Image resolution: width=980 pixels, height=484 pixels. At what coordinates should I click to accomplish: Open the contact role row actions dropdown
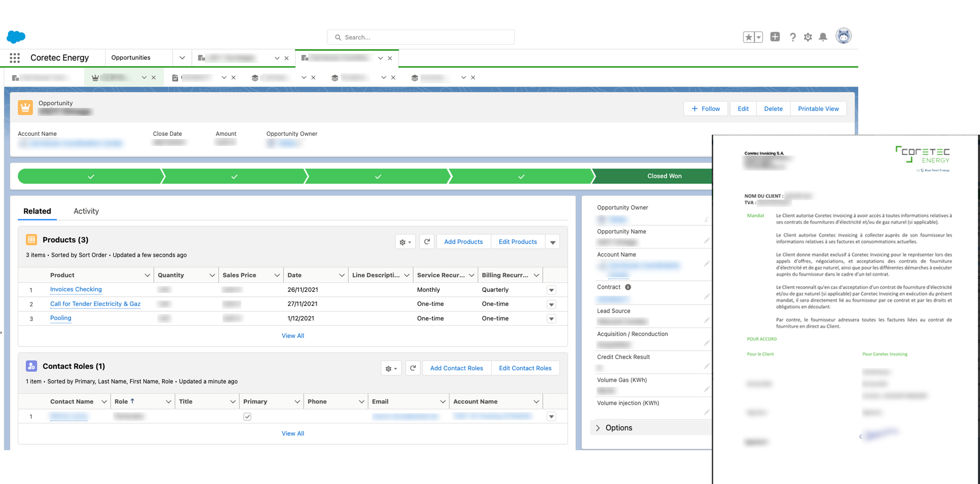(551, 416)
